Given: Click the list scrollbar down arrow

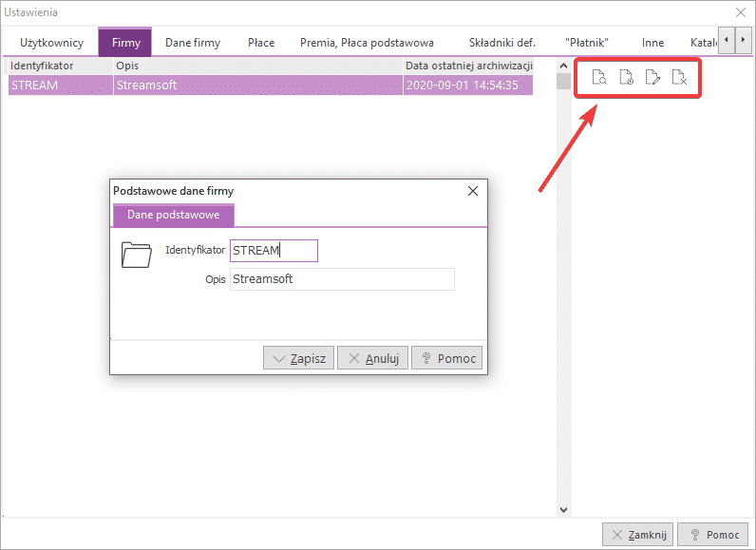Looking at the screenshot, I should tap(563, 510).
